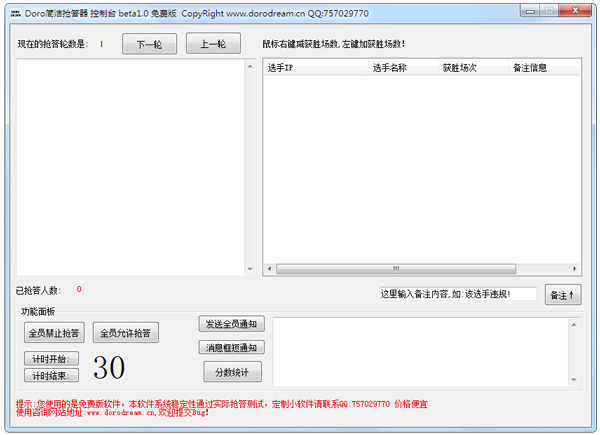Click the message box scroll up arrow
600x435 pixels.
pyautogui.click(x=574, y=325)
